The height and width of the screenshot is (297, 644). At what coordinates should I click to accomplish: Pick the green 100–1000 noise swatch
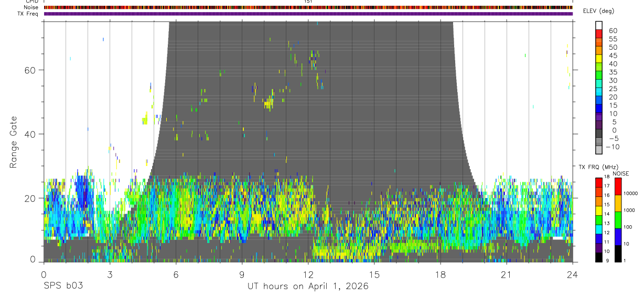pos(618,220)
